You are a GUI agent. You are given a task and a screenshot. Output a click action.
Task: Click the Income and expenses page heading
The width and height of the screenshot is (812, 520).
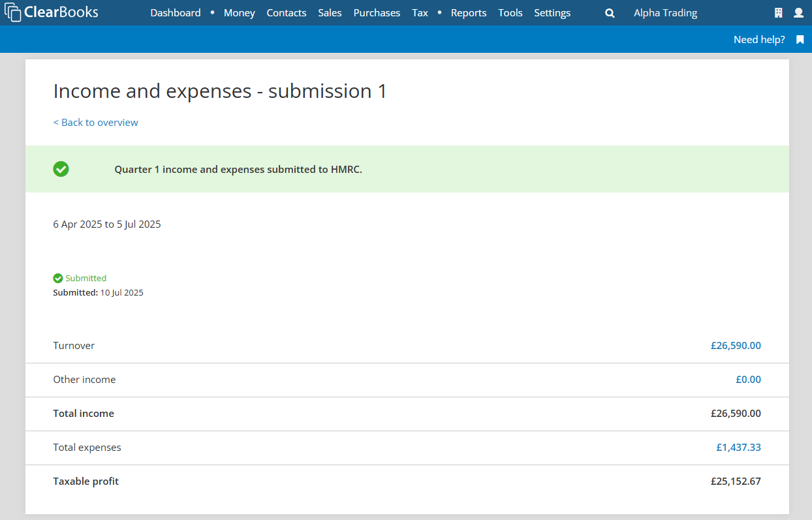coord(220,91)
